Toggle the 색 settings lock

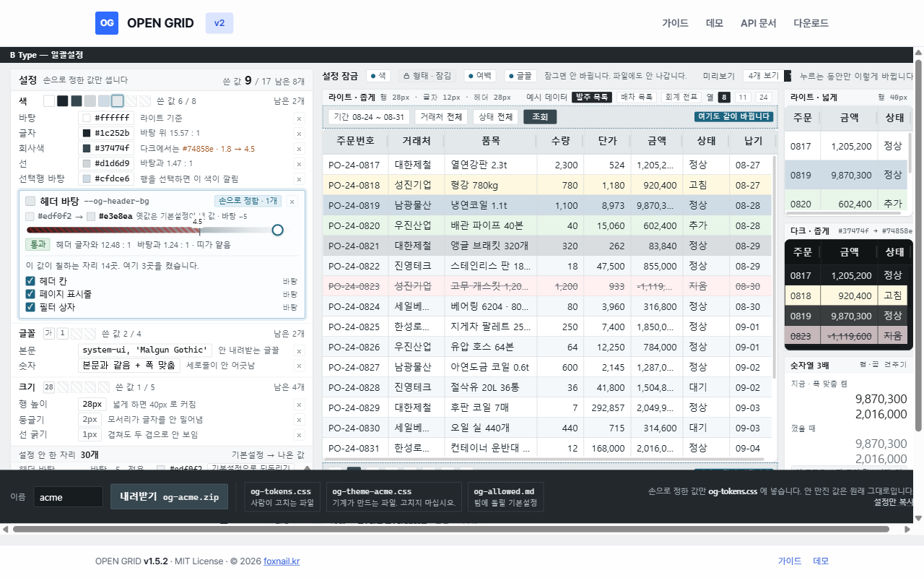(378, 75)
